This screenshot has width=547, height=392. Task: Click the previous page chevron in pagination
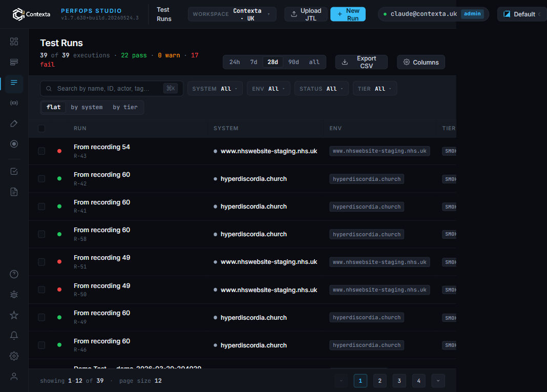(341, 381)
